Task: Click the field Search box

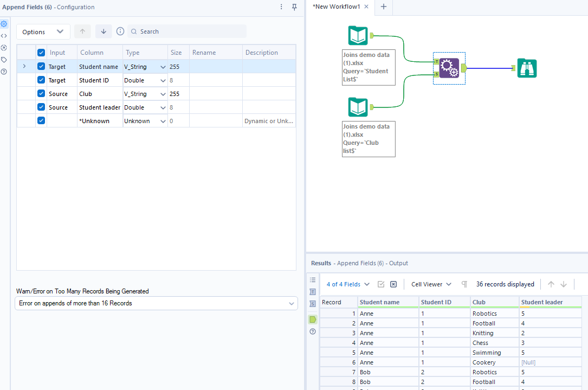Action: (190, 31)
